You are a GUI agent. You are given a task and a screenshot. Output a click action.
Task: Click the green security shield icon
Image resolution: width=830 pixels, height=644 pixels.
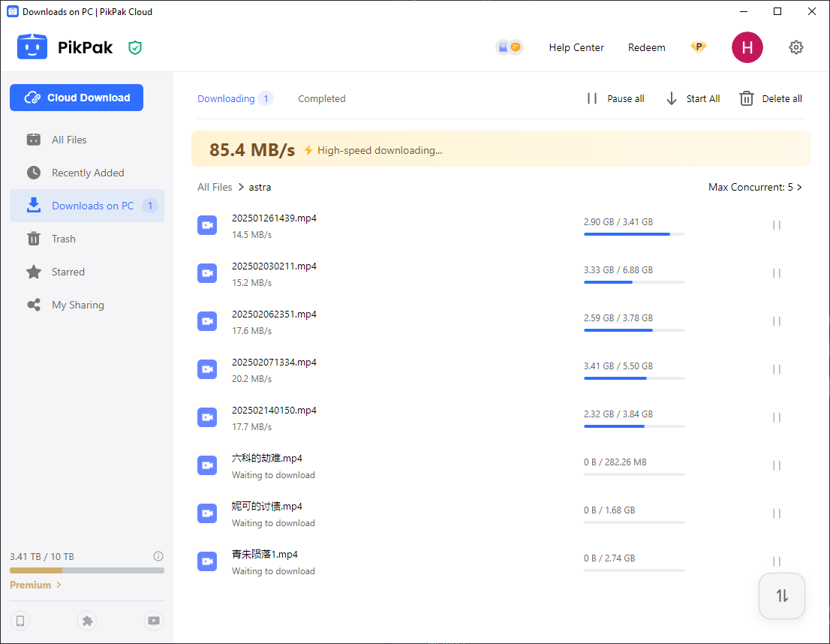(x=135, y=47)
